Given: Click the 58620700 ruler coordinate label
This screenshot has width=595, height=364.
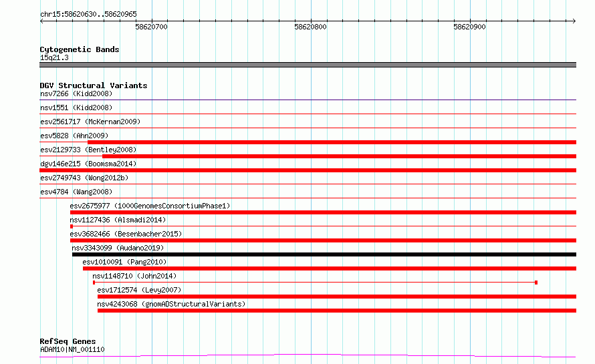Looking at the screenshot, I should (x=151, y=27).
